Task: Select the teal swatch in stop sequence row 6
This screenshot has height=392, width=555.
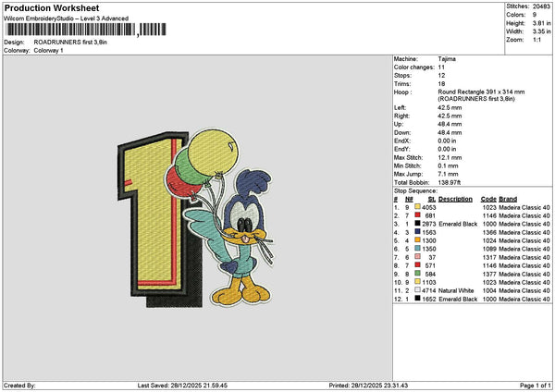Action: [x=418, y=249]
